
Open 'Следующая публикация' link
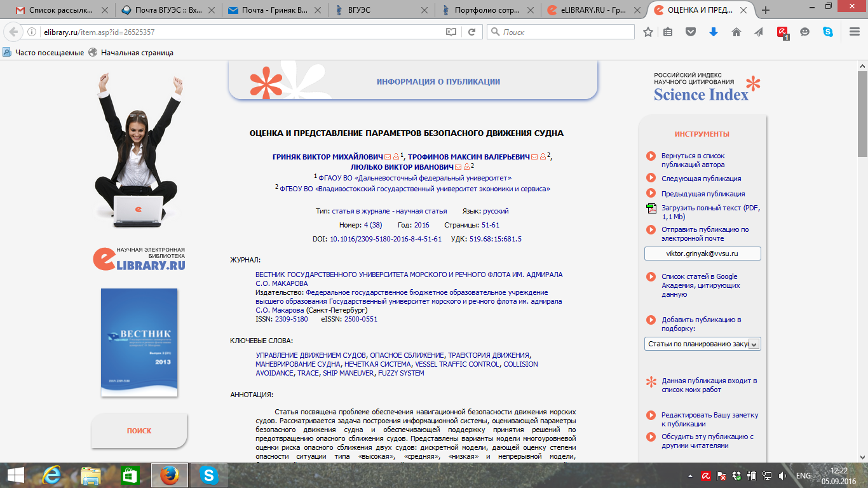tap(701, 179)
